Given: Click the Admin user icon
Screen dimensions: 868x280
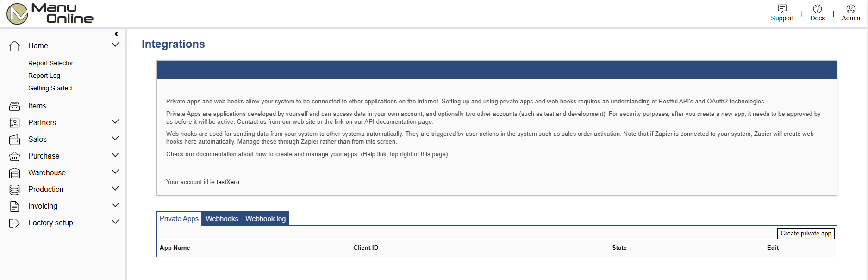Looking at the screenshot, I should (850, 9).
